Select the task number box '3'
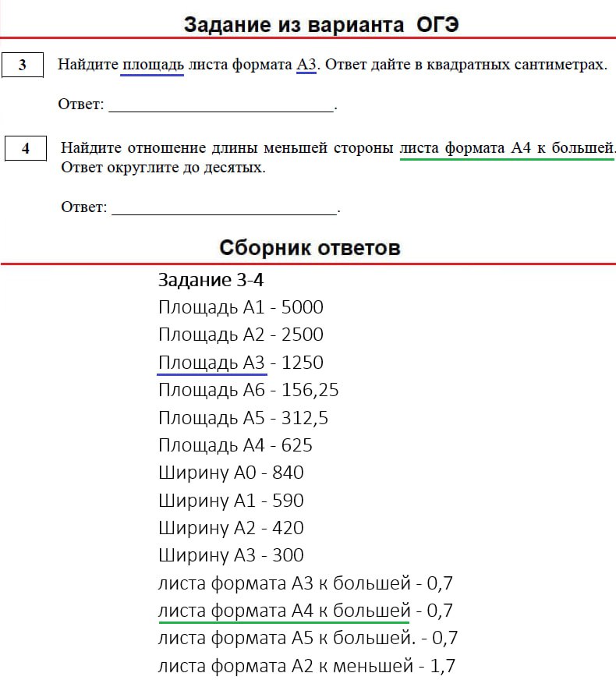Viewport: 616px width, 680px height. tap(23, 65)
